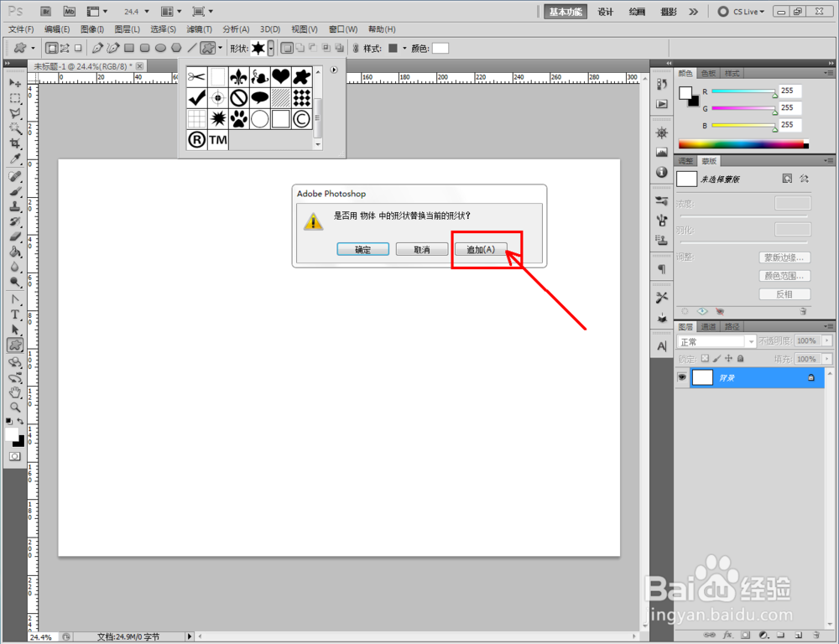The width and height of the screenshot is (839, 644).
Task: Pick the paw print shape
Action: coord(238,119)
